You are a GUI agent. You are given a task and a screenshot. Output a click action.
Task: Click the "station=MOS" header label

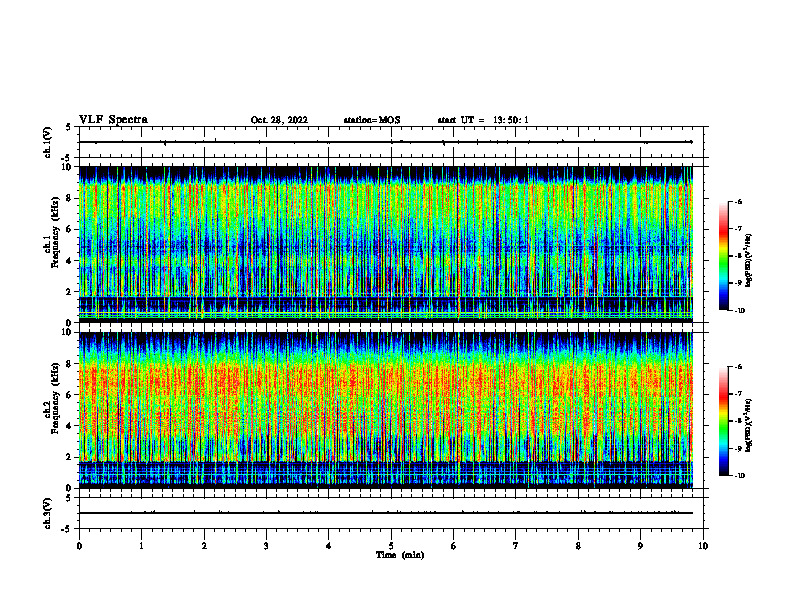pos(372,120)
